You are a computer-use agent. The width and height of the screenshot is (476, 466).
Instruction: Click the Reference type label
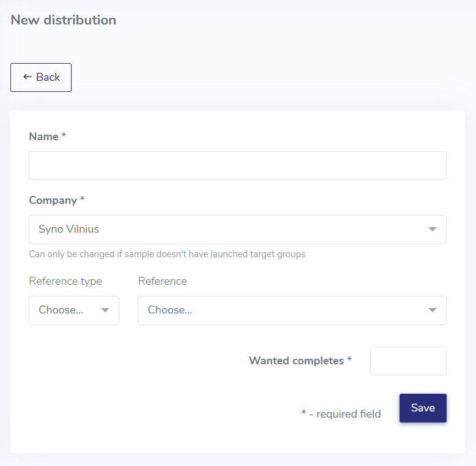(65, 281)
